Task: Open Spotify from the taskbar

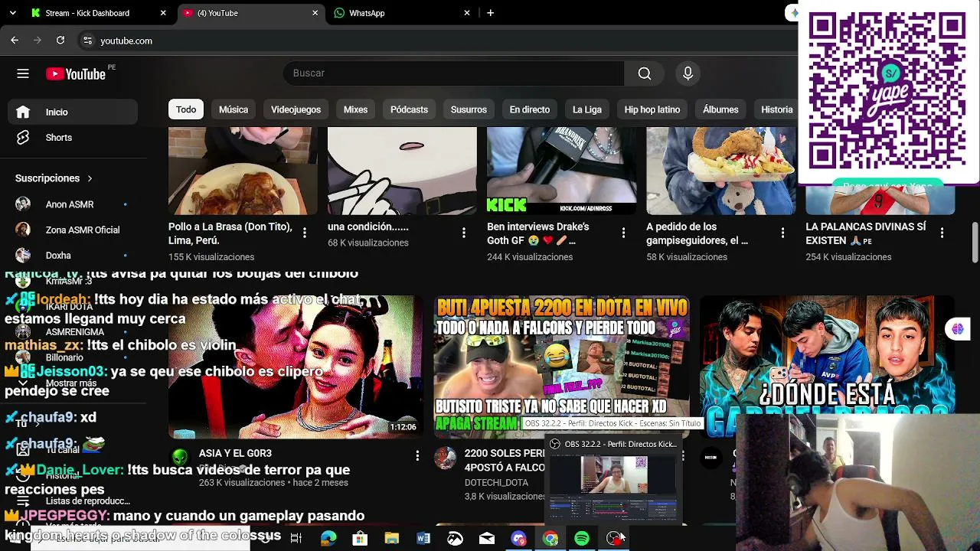Action: [582, 539]
